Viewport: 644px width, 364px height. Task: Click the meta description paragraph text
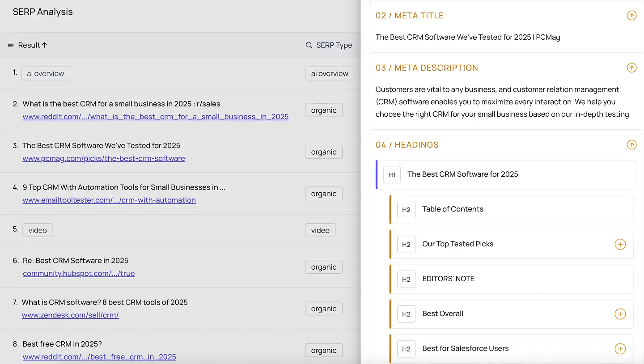(x=502, y=102)
